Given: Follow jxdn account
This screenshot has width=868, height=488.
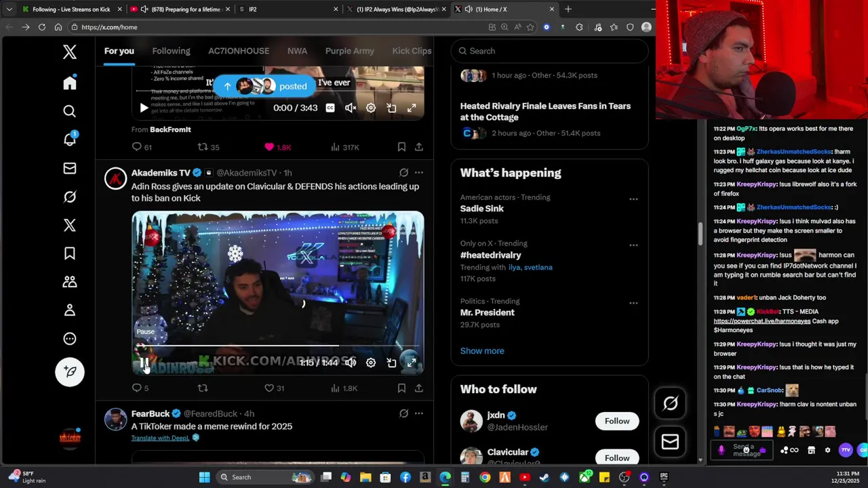Looking at the screenshot, I should [x=617, y=421].
